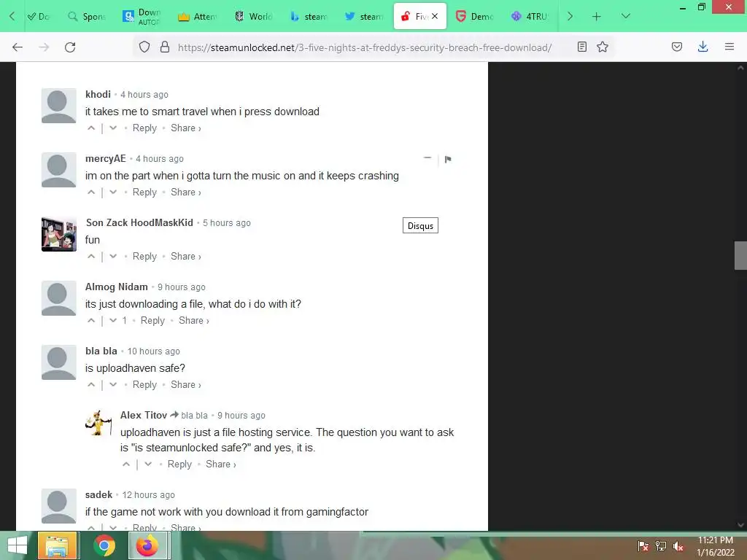Image resolution: width=747 pixels, height=560 pixels.
Task: Share khodi's comment
Action: click(x=186, y=128)
